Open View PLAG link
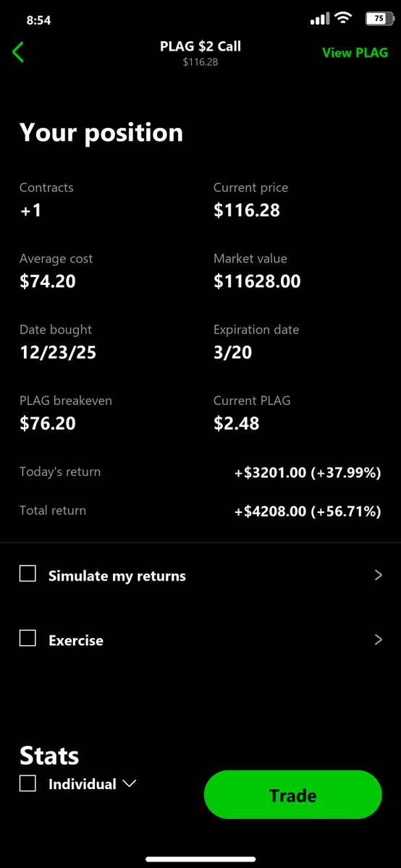The image size is (401, 868). (x=355, y=53)
